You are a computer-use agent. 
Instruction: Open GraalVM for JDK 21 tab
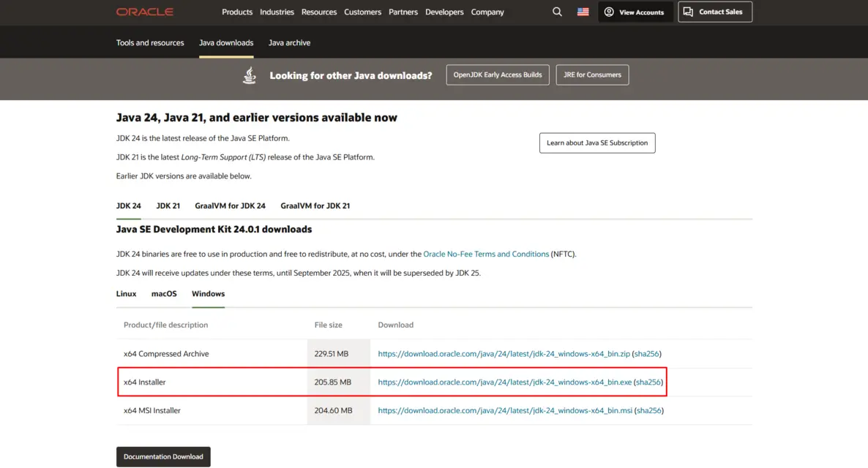[315, 205]
